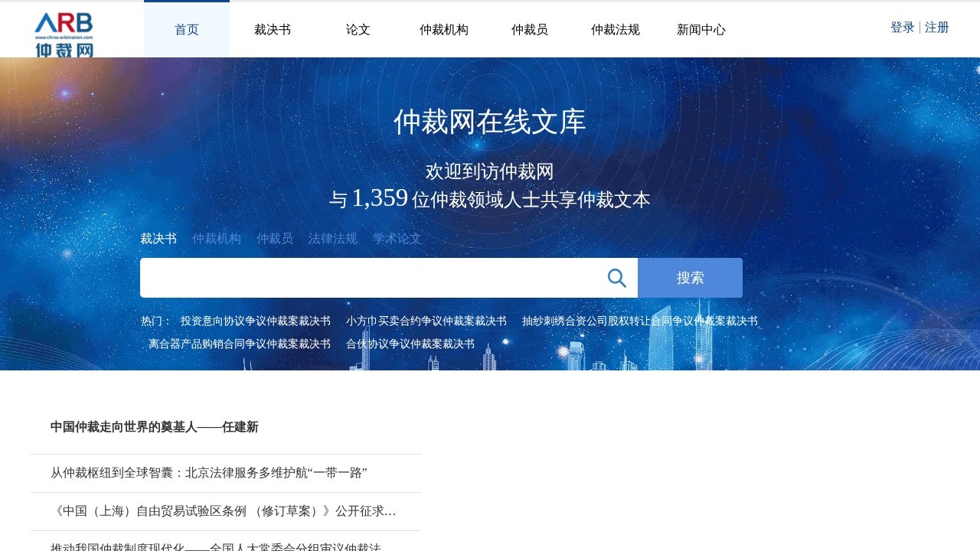Image resolution: width=980 pixels, height=551 pixels.
Task: Click the 登录 link
Action: tap(903, 28)
